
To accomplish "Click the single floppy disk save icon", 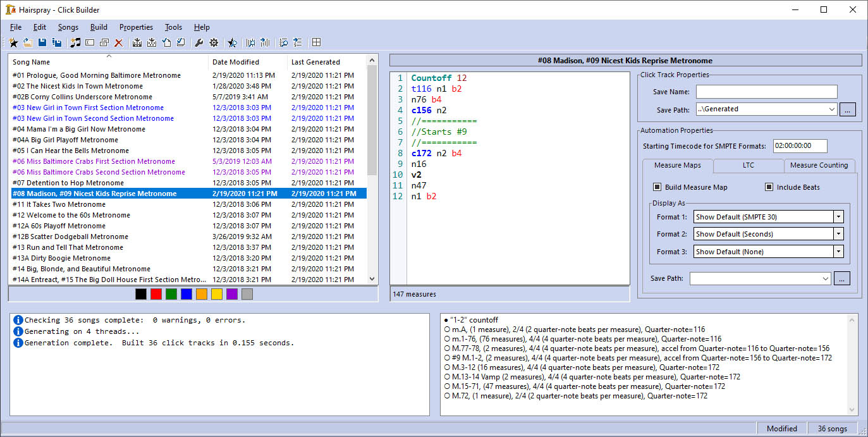I will click(x=42, y=42).
